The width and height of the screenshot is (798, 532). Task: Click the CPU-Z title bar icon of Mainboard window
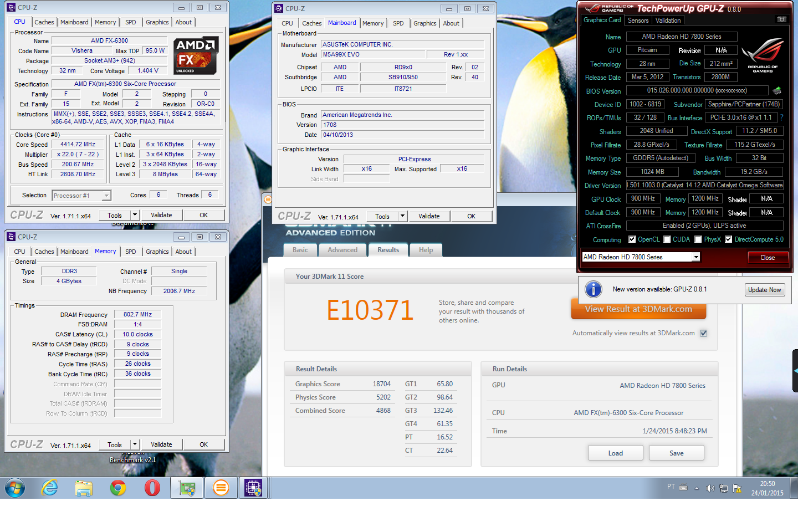point(279,8)
